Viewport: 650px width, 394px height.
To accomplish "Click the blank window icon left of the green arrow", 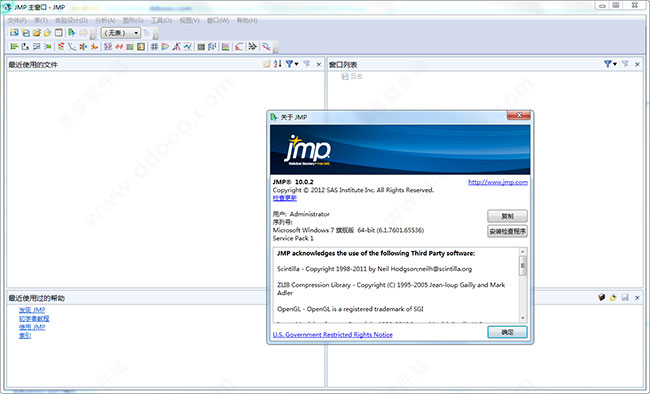I will click(x=59, y=32).
